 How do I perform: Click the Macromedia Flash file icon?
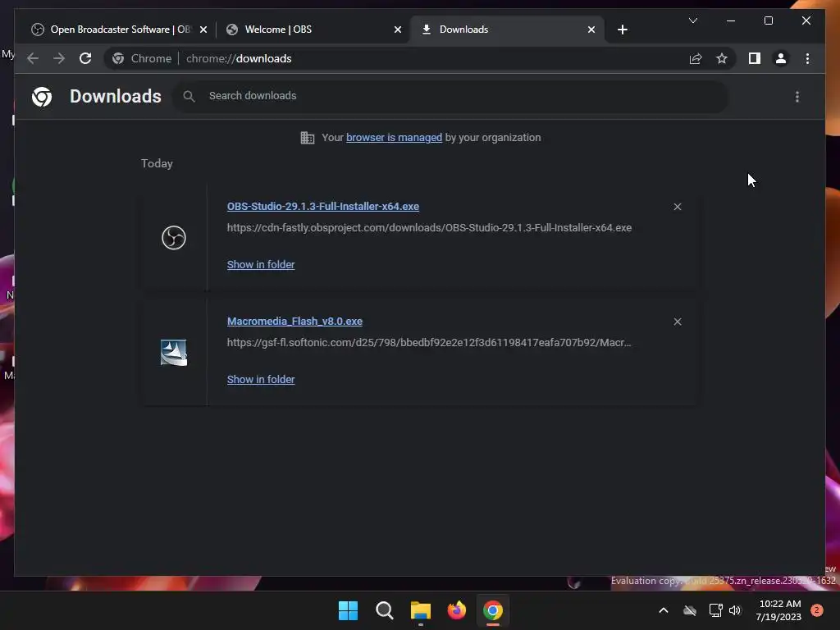[x=174, y=353]
